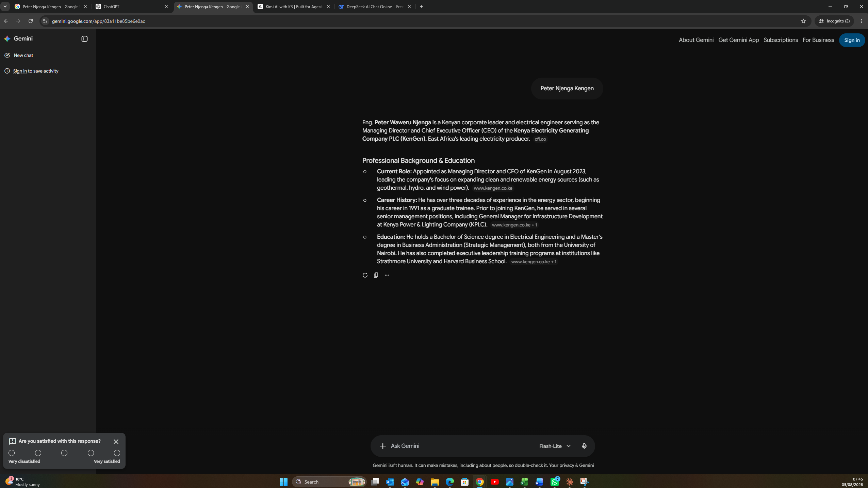Open the taskbar clock showing 07:45
The width and height of the screenshot is (868, 488).
click(x=853, y=482)
